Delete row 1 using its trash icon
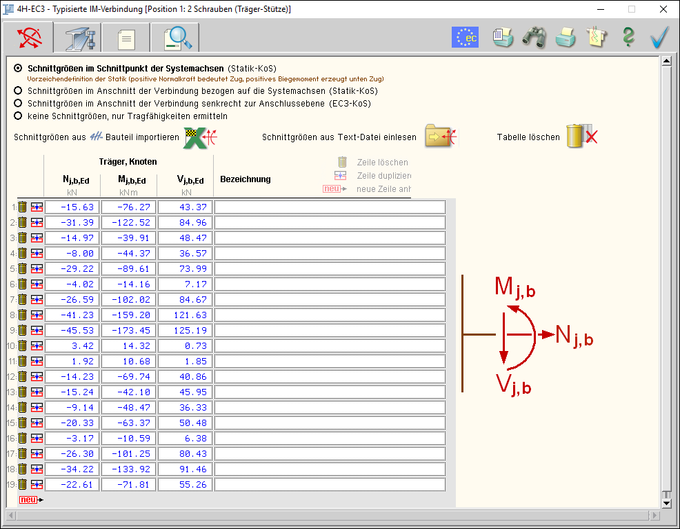680x529 pixels. click(23, 207)
